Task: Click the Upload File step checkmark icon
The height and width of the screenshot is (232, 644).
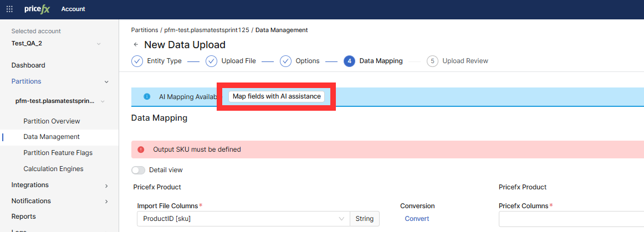Action: coord(211,61)
